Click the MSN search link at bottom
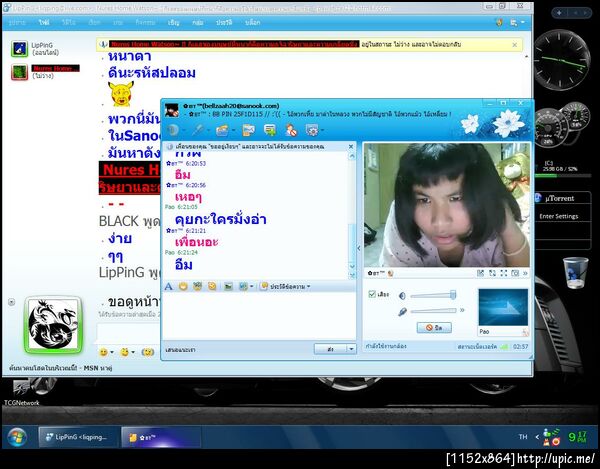Image resolution: width=600 pixels, height=469 pixels. [x=60, y=368]
